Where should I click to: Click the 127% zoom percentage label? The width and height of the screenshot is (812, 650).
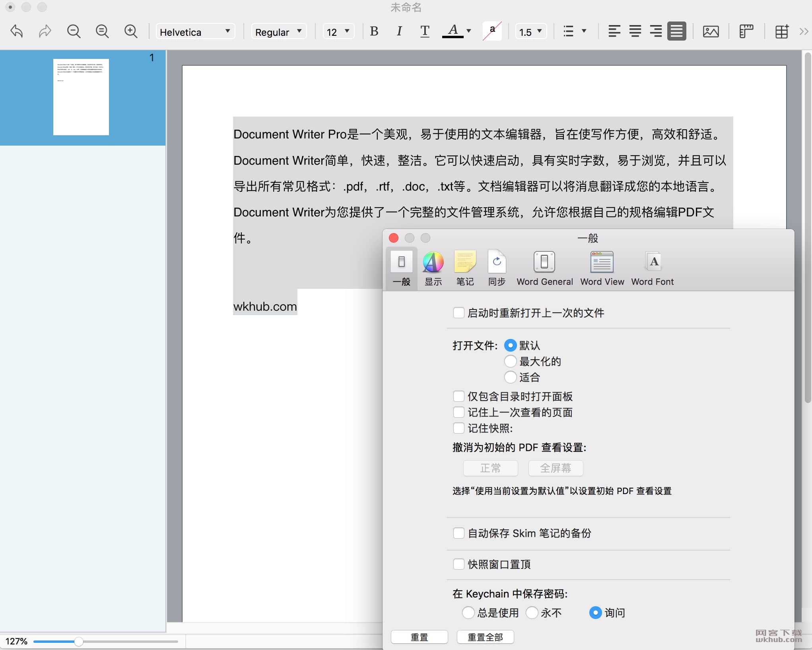16,641
